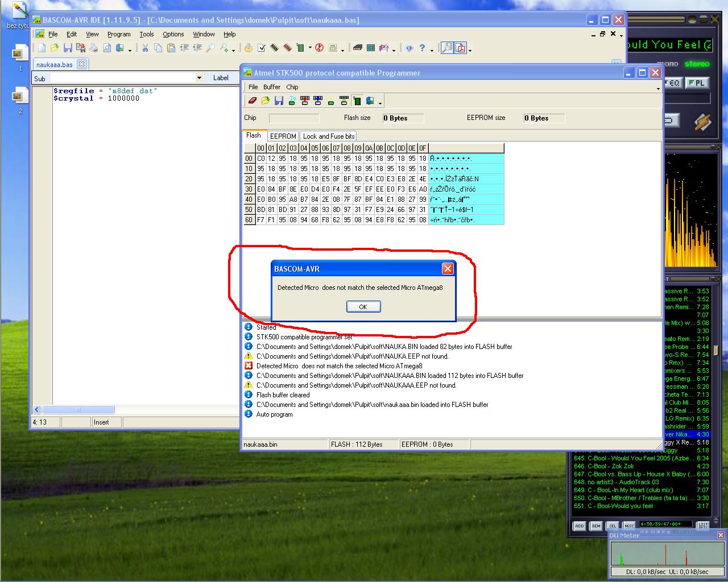This screenshot has height=582, width=728.
Task: Close the naukaaa.bas editor tab
Action: tap(81, 64)
